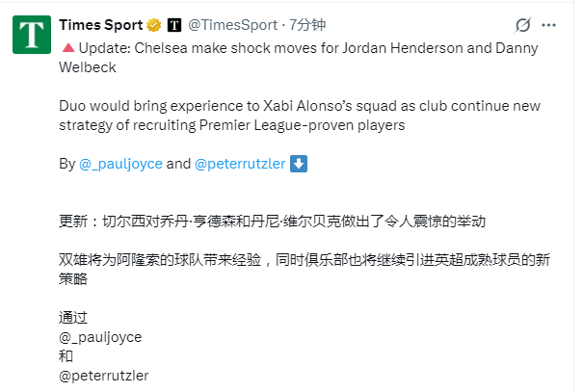This screenshot has width=583, height=392.
Task: Click the red triangle emoji before Update
Action: click(x=68, y=48)
